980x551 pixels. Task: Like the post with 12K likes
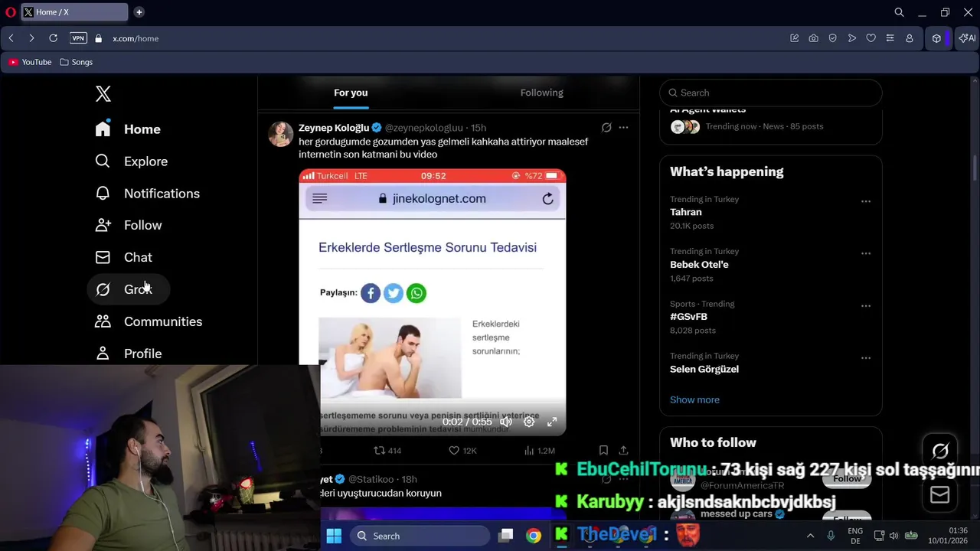coord(462,451)
